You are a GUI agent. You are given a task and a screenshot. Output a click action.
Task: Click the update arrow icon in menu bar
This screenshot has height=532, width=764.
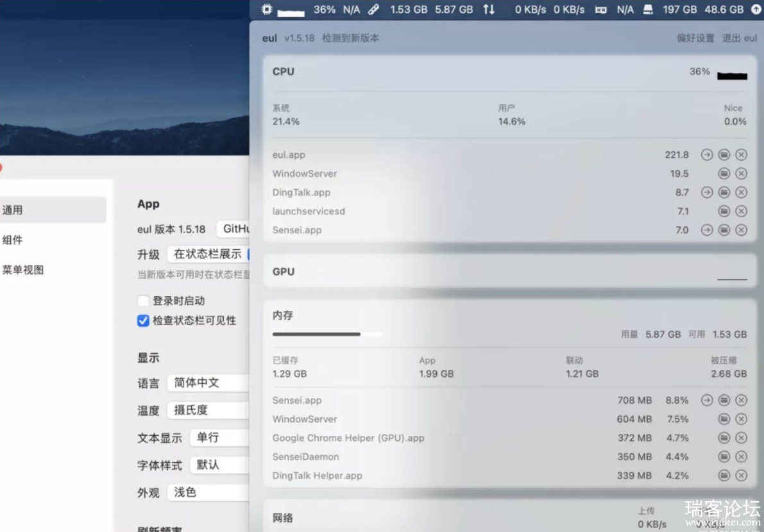[x=755, y=10]
